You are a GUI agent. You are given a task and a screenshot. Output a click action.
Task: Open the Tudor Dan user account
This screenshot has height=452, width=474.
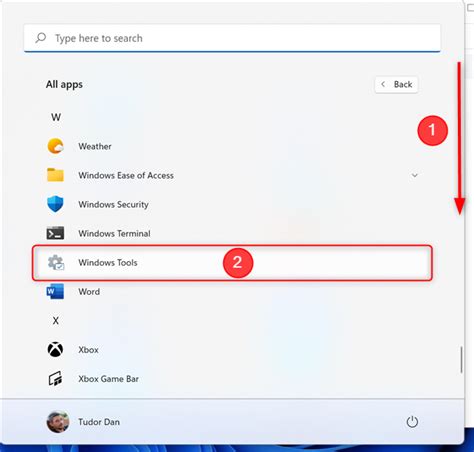point(83,422)
